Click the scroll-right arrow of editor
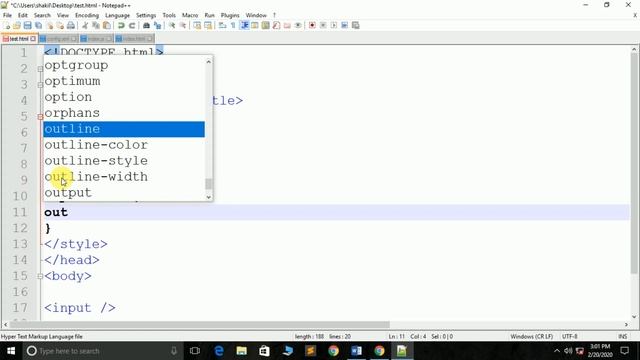 coord(626,324)
